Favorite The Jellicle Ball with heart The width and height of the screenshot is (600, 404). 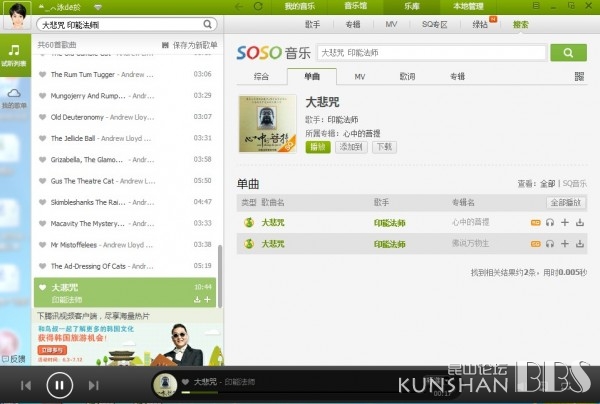(42, 138)
